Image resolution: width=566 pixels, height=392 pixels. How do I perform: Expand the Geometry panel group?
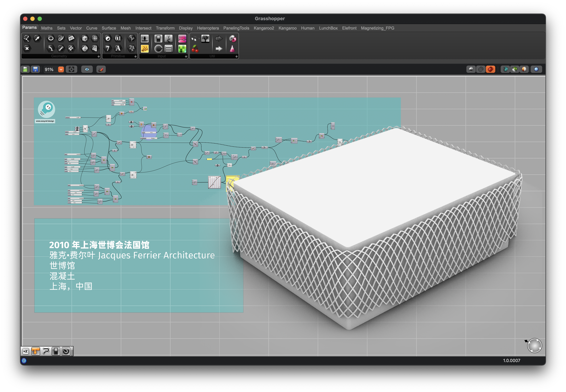(x=99, y=56)
